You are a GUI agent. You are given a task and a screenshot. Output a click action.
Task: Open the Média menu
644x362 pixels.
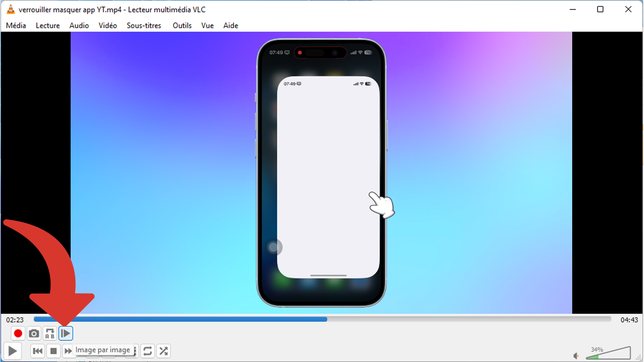pos(16,25)
